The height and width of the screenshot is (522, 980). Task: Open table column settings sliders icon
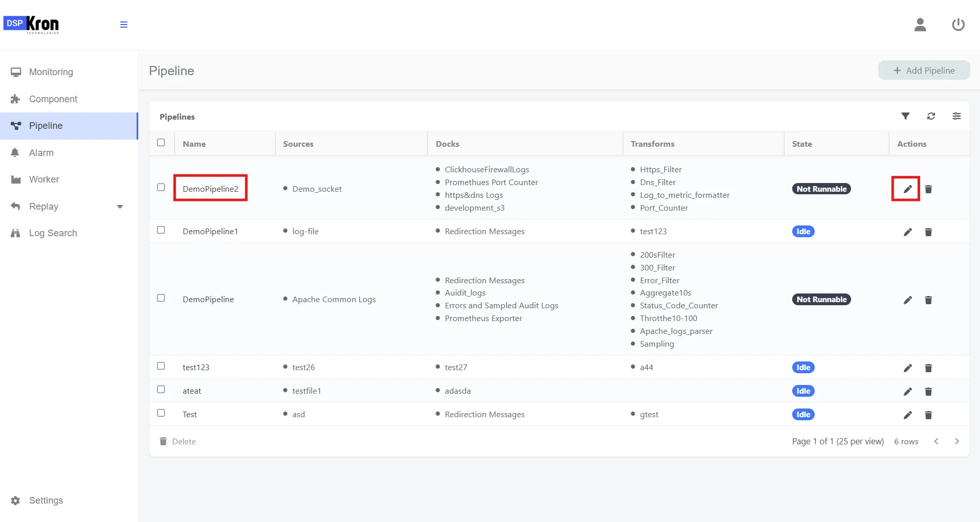[x=956, y=116]
